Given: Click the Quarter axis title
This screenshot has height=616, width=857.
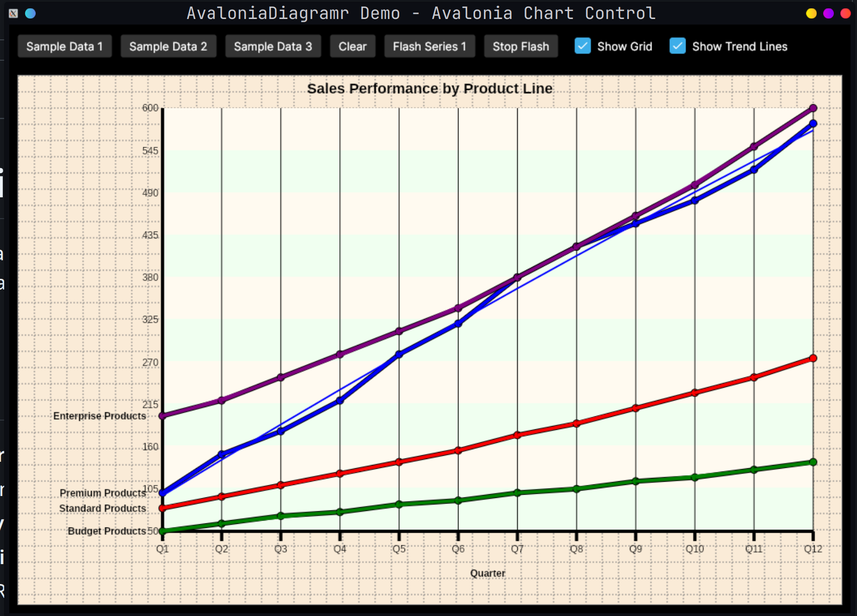Looking at the screenshot, I should point(488,573).
